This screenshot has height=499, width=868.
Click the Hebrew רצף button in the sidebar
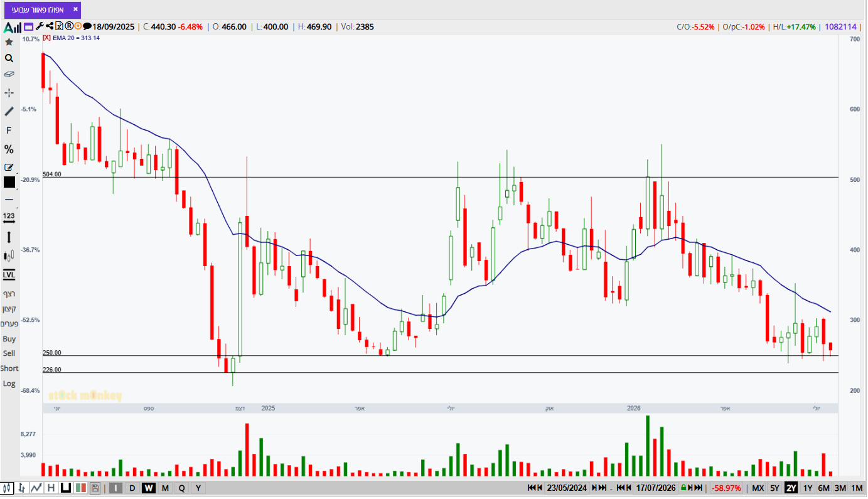[9, 294]
